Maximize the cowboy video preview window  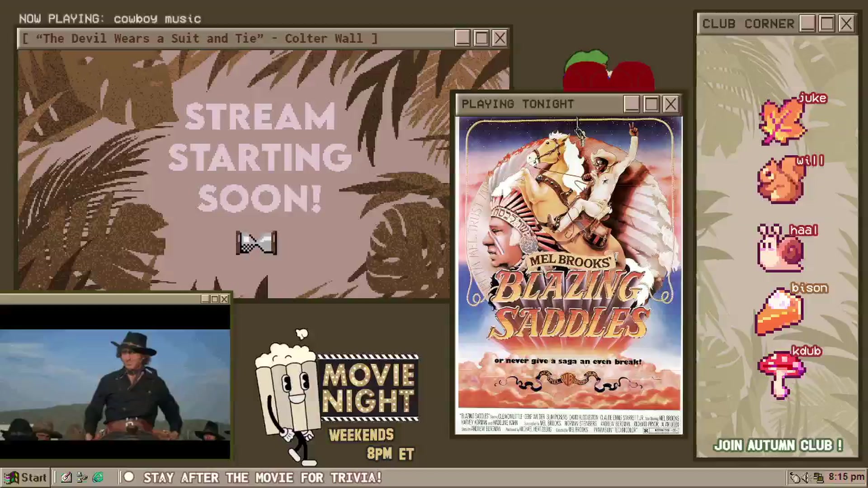pyautogui.click(x=215, y=299)
